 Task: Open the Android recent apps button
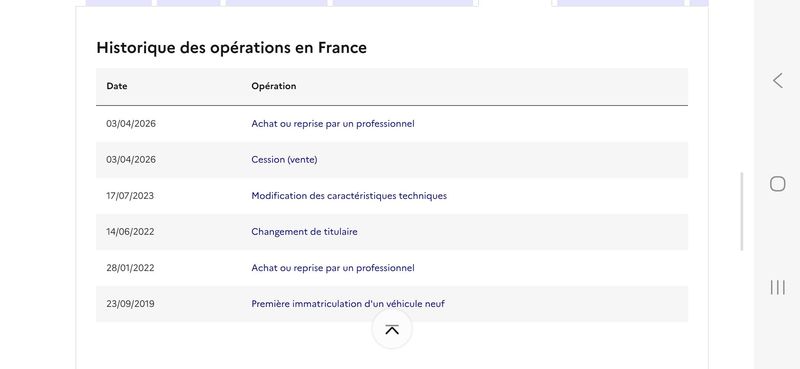pyautogui.click(x=778, y=287)
